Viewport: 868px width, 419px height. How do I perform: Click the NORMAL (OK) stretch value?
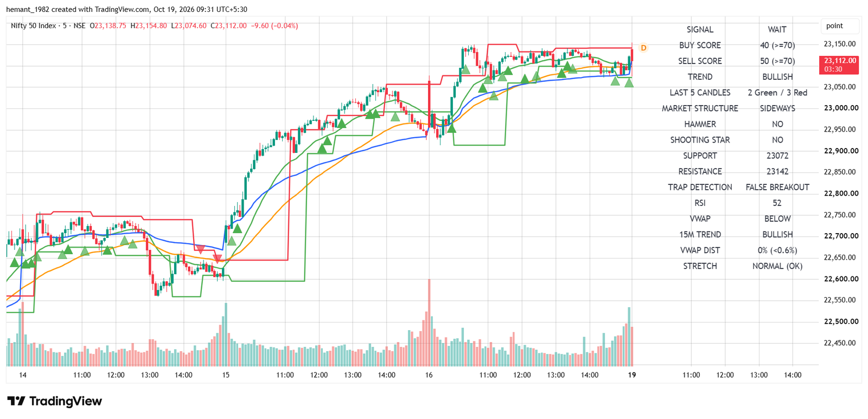click(x=777, y=265)
